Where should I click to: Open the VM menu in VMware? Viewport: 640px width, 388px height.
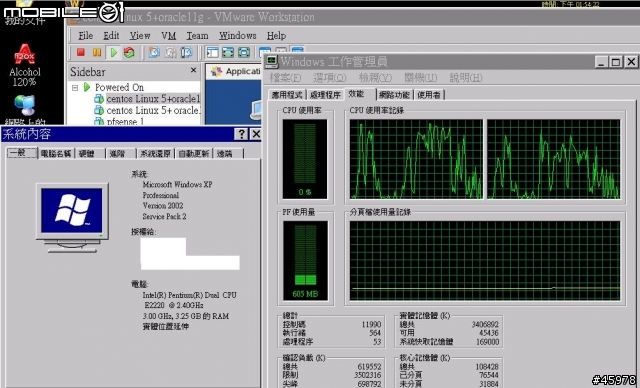click(169, 35)
